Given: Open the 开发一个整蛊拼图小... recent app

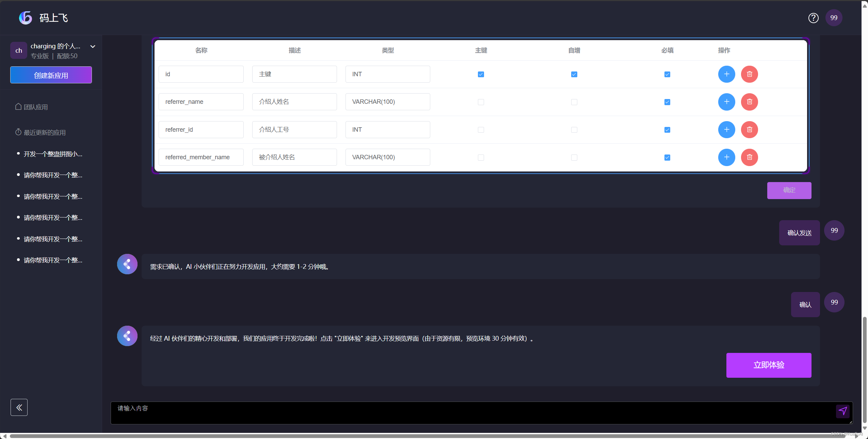Looking at the screenshot, I should click(53, 154).
